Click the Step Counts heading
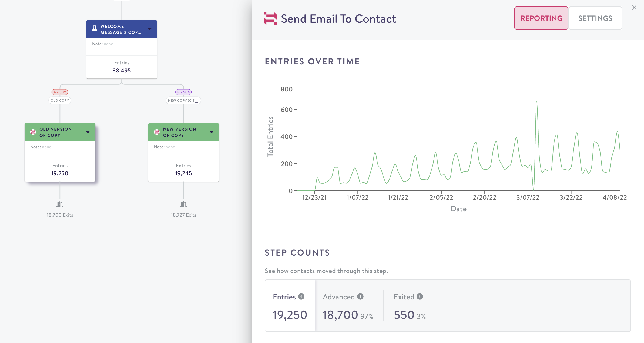 click(x=297, y=253)
